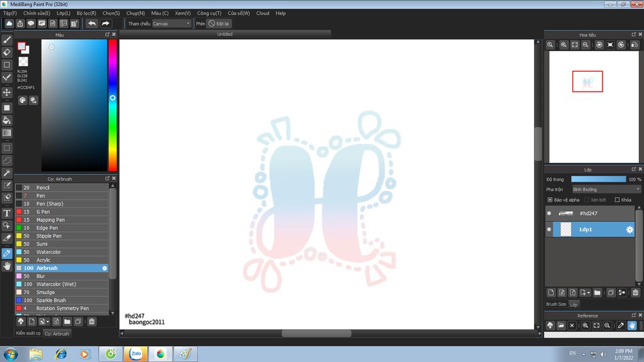Select the Brush tool in the left toolbar
Viewport: 644px width, 362px height.
[x=7, y=40]
